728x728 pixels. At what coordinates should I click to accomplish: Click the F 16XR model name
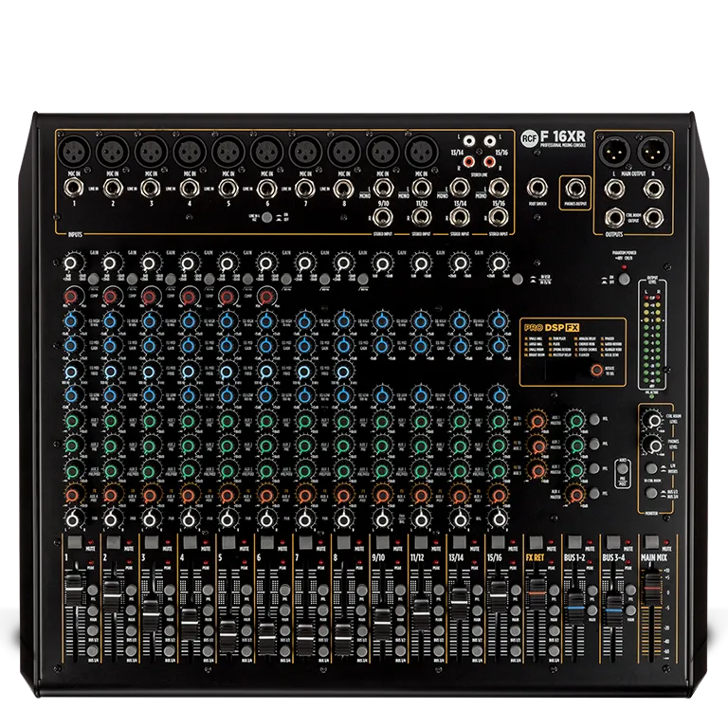point(563,136)
